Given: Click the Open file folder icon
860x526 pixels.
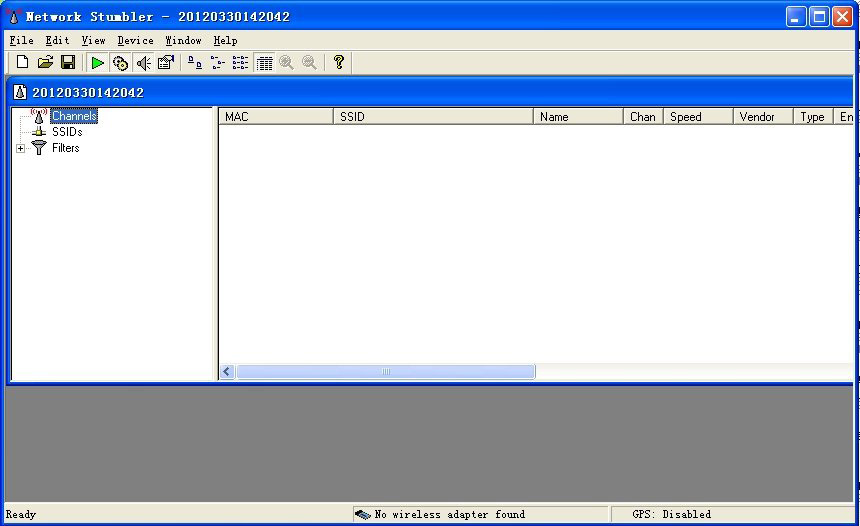Looking at the screenshot, I should tap(45, 63).
